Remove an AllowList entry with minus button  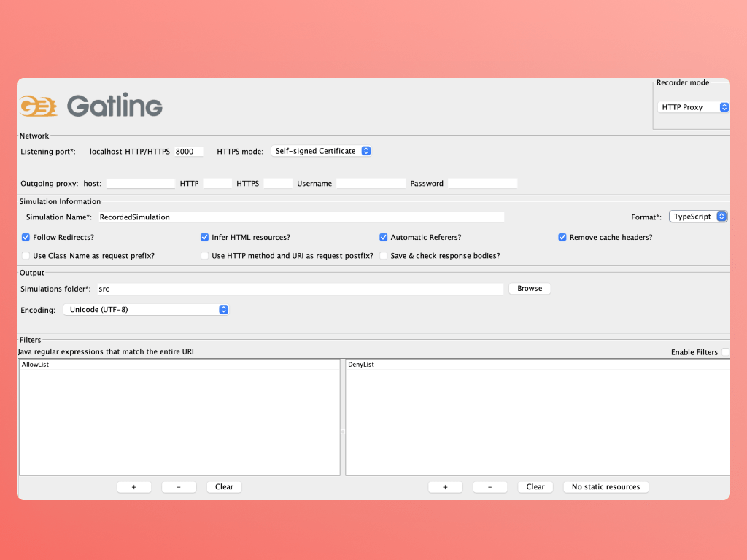coord(179,487)
